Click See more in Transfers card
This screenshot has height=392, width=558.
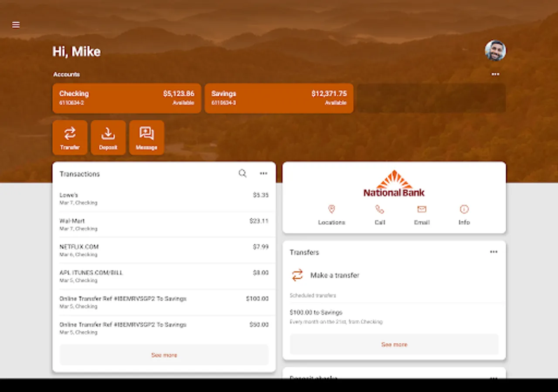click(x=394, y=344)
